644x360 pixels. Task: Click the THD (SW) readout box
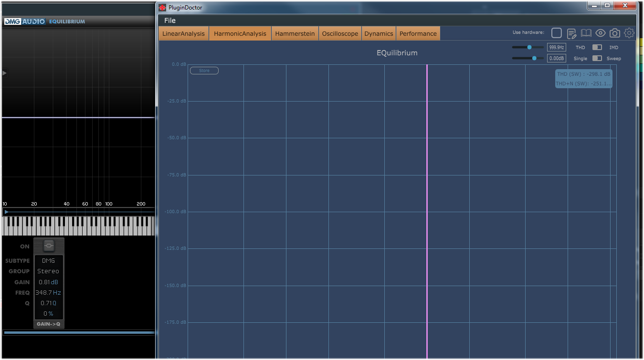584,79
